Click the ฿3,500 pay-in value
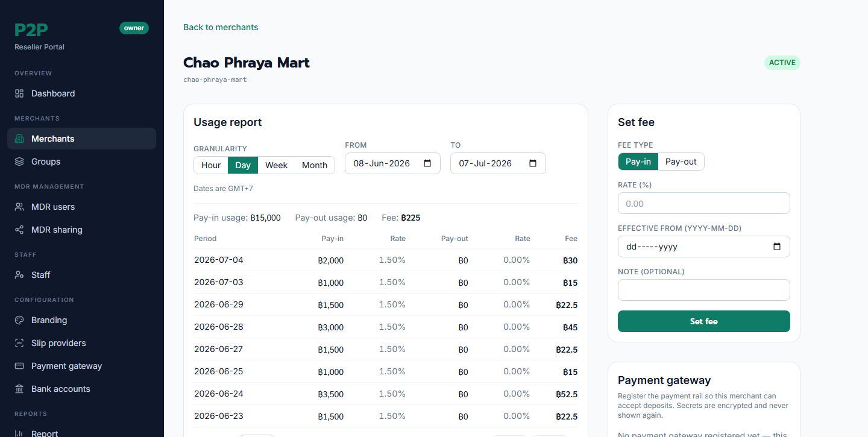The width and height of the screenshot is (868, 437). (330, 394)
